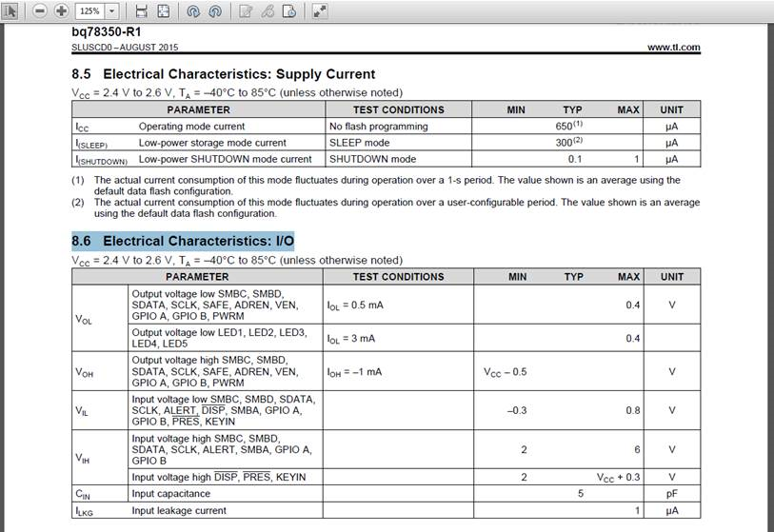Click the bq78350-R1 document title

pos(106,31)
